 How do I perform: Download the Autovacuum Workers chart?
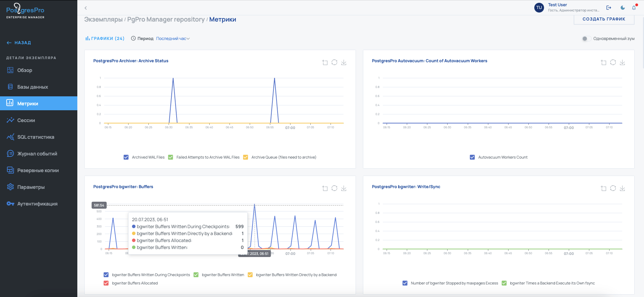[622, 62]
